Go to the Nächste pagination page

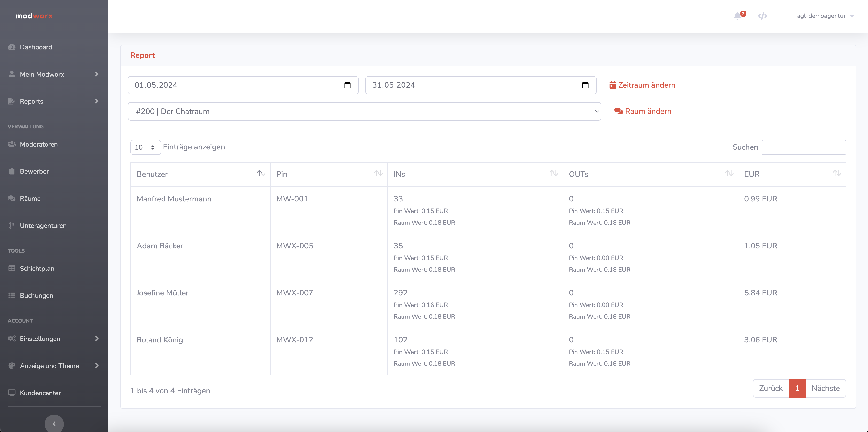click(x=825, y=388)
